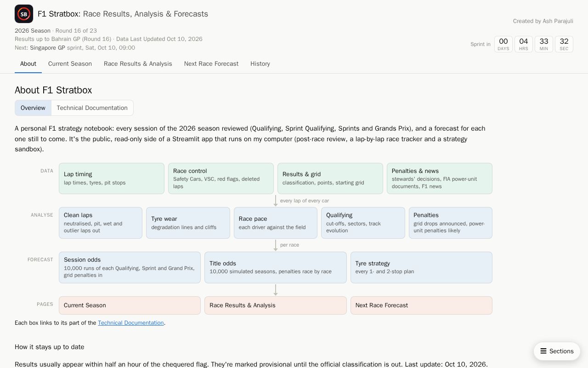Select the History tab
Image resolution: width=588 pixels, height=368 pixels.
260,64
